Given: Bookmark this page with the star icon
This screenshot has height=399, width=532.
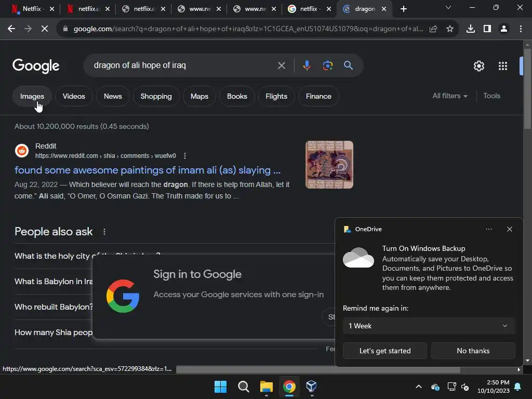Looking at the screenshot, I should tap(450, 29).
